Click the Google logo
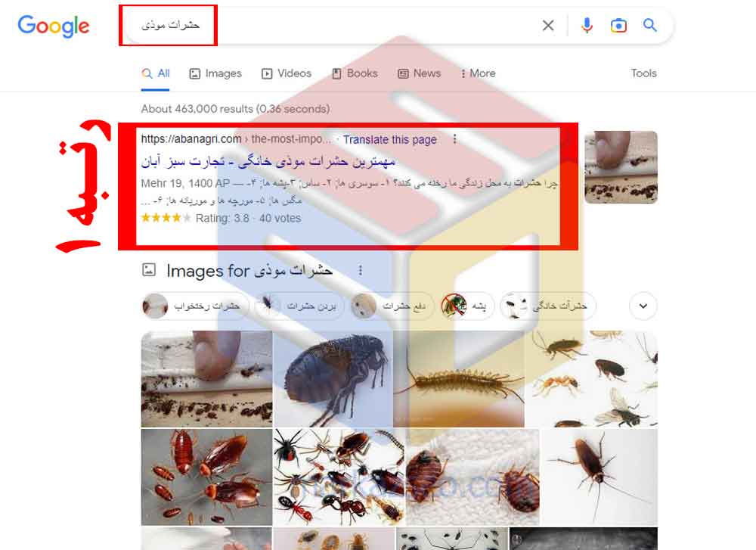Screen dimensions: 756x550 54,26
